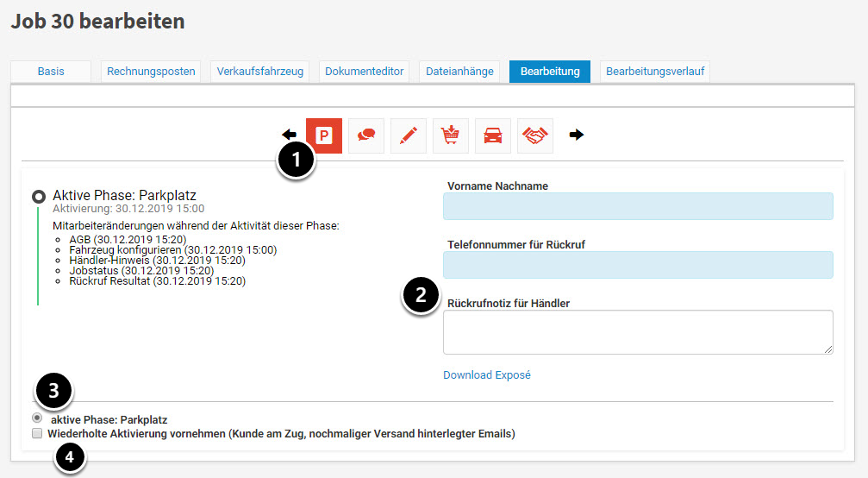Select the 'aktive Phase: Parkplatz' radio button

click(x=37, y=418)
